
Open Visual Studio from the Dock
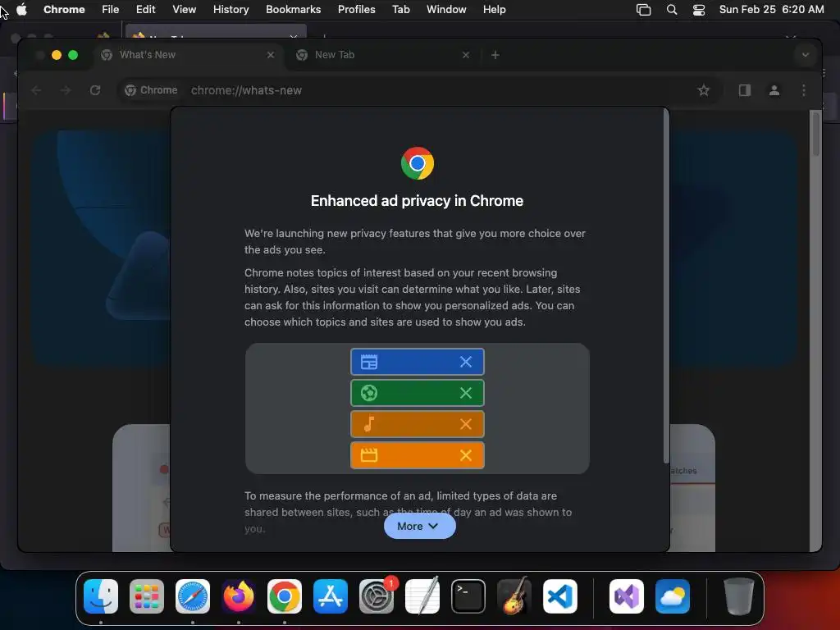click(x=626, y=596)
